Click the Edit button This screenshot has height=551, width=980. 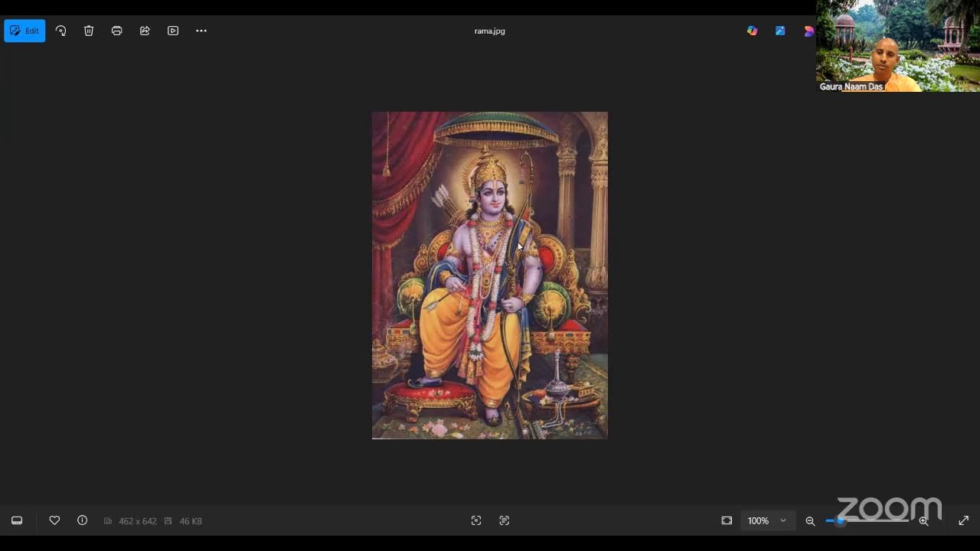tap(24, 31)
